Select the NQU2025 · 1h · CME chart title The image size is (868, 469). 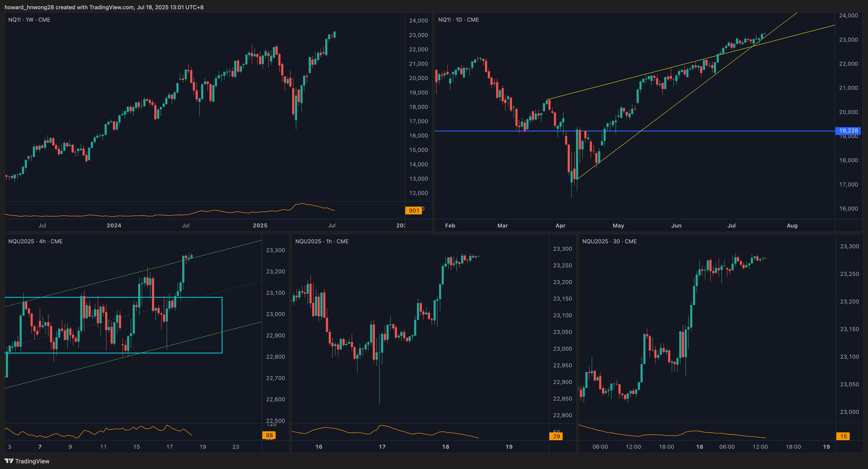pos(322,241)
